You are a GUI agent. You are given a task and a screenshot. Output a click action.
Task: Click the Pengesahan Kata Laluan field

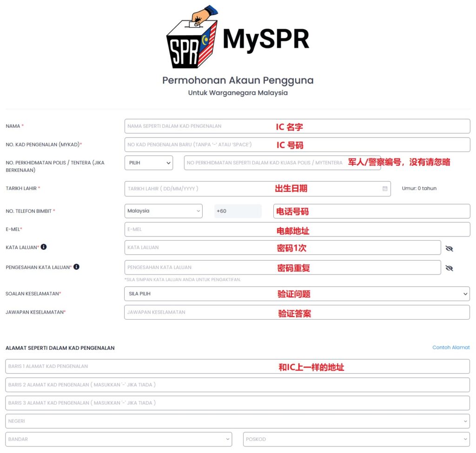click(x=283, y=267)
